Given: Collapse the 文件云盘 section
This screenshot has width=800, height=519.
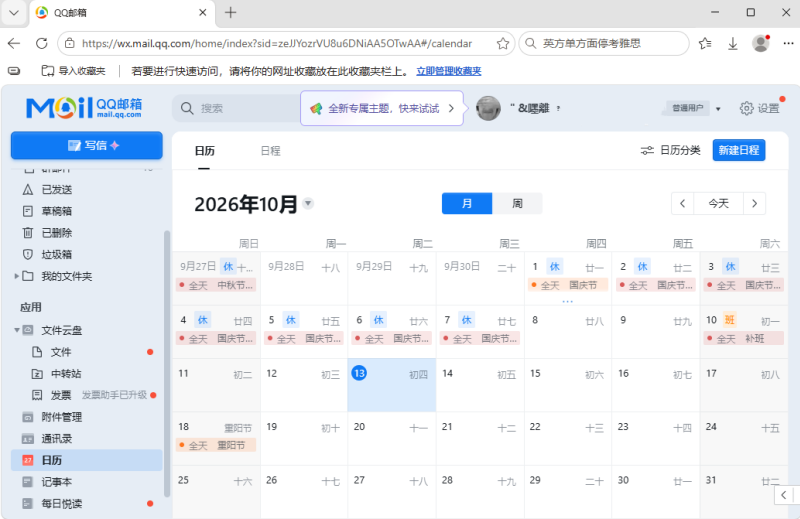Looking at the screenshot, I should point(16,330).
